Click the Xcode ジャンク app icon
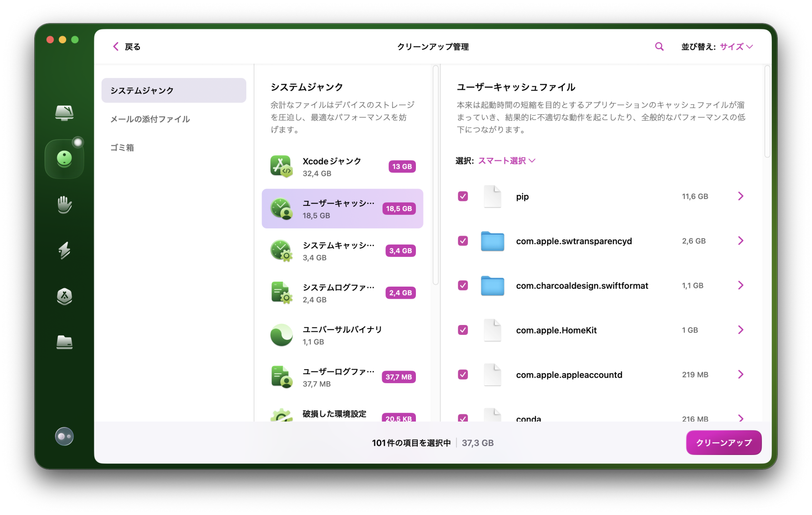This screenshot has width=812, height=515. (281, 167)
